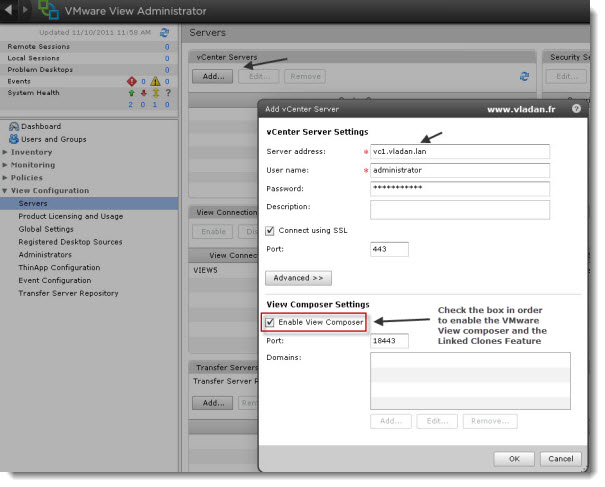Click the back navigation arrow
This screenshot has width=605, height=487.
coord(8,9)
